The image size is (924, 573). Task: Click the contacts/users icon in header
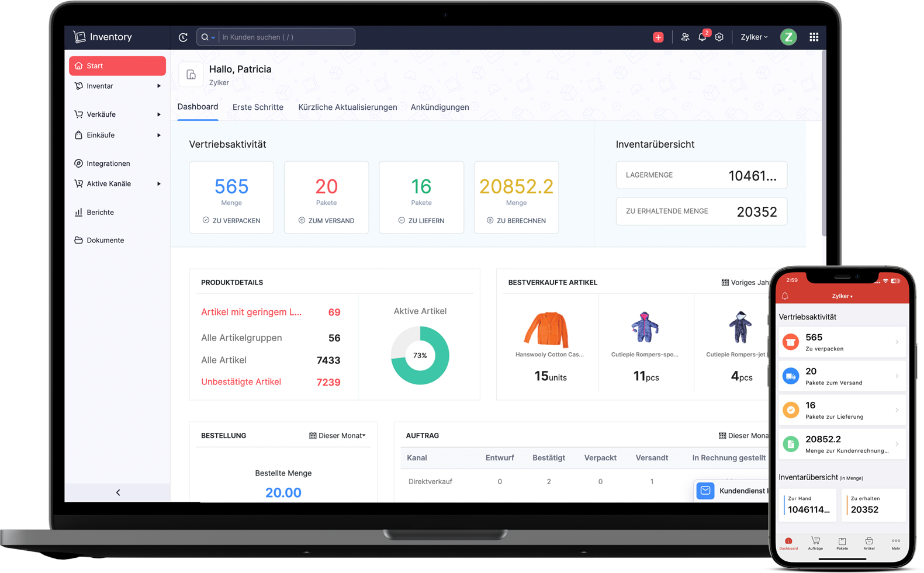[685, 37]
